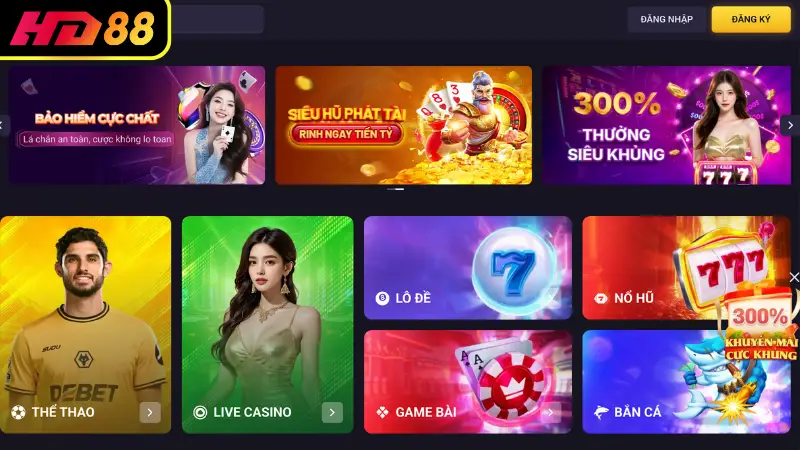Click the Live Casino circle icon
Screen dimensions: 800x450
(x=200, y=412)
